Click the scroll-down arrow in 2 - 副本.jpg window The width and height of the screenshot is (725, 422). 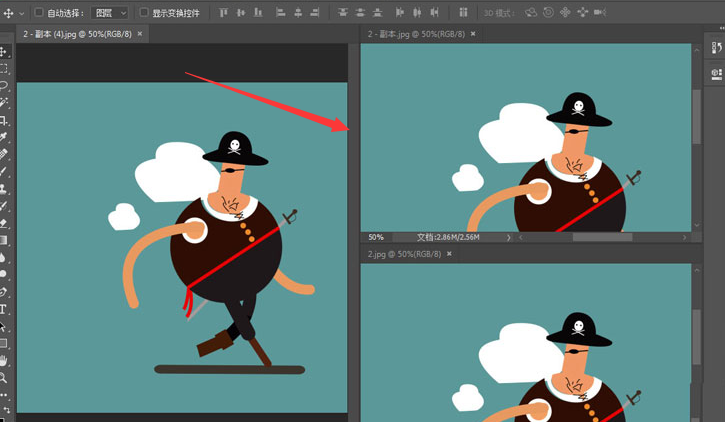pos(696,226)
